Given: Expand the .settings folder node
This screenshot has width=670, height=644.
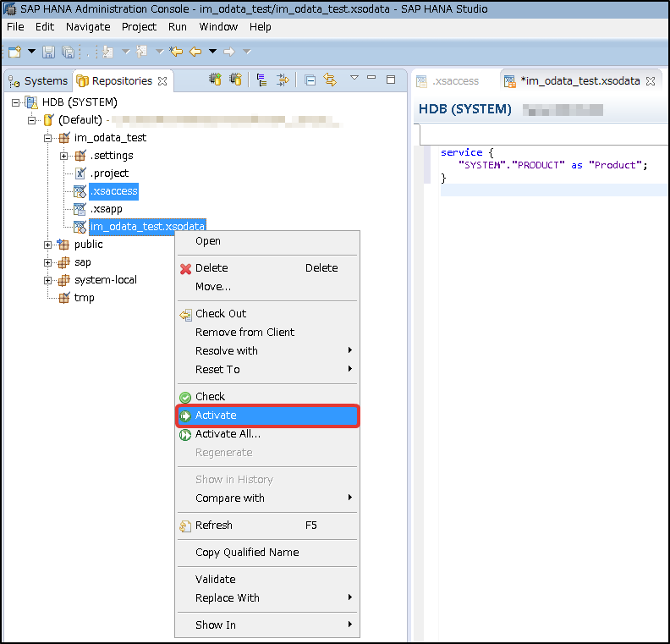Looking at the screenshot, I should pyautogui.click(x=63, y=156).
